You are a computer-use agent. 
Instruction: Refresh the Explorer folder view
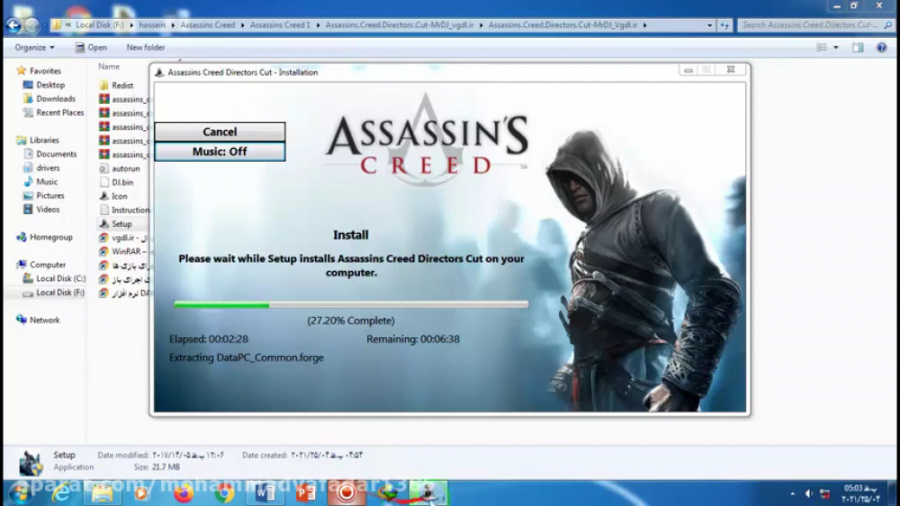[725, 25]
